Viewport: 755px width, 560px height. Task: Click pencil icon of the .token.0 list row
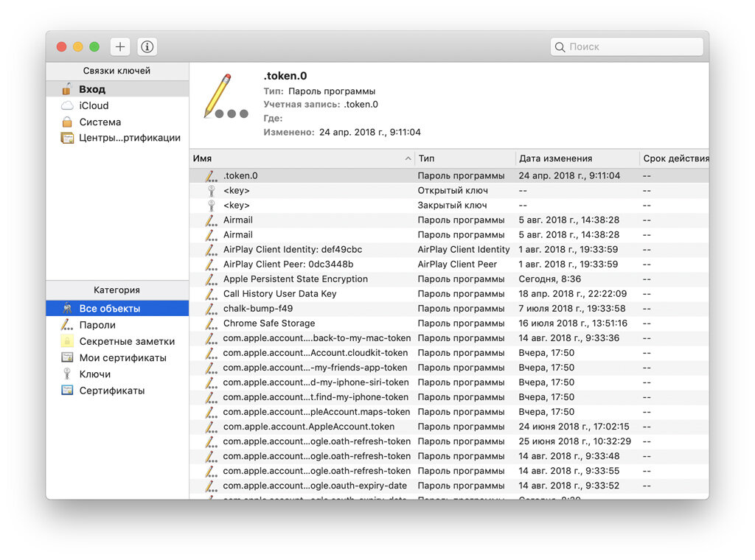click(x=211, y=175)
